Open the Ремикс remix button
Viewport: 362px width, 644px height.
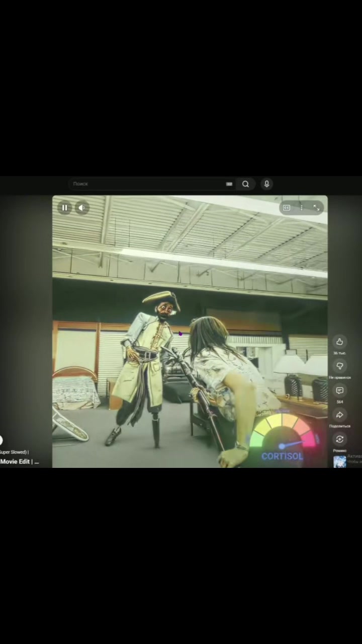click(x=339, y=439)
